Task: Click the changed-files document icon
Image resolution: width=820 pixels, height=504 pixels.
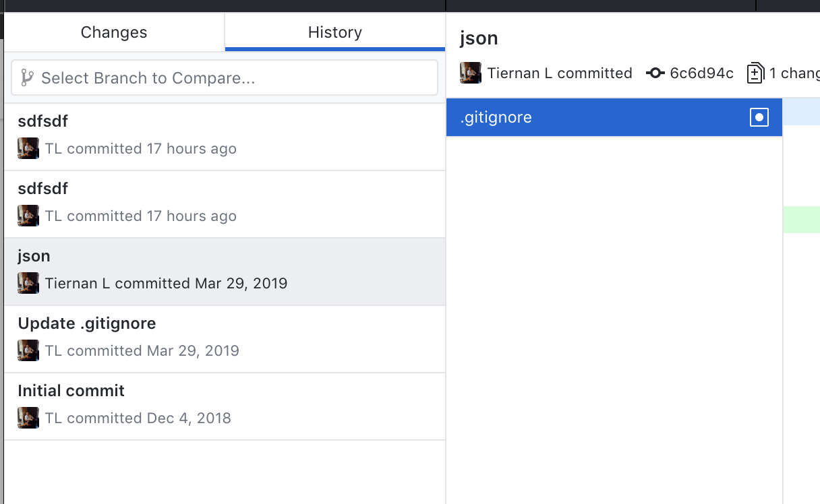Action: (x=755, y=73)
